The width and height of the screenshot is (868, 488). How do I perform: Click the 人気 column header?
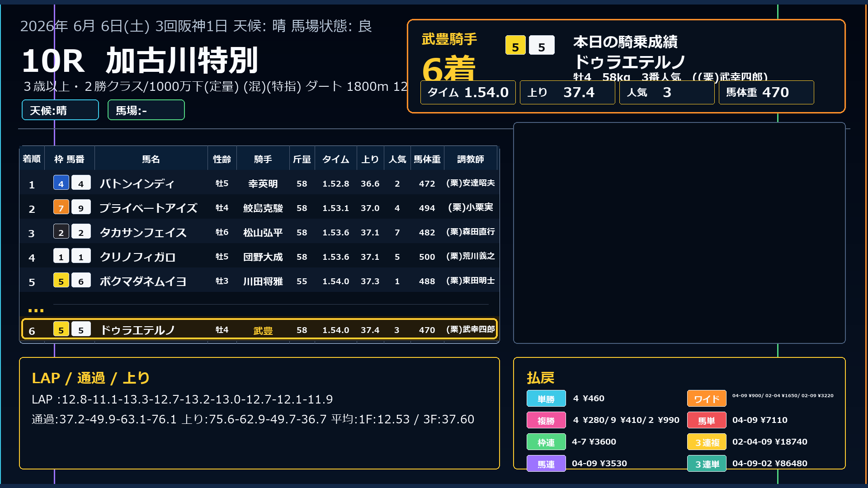tap(397, 159)
